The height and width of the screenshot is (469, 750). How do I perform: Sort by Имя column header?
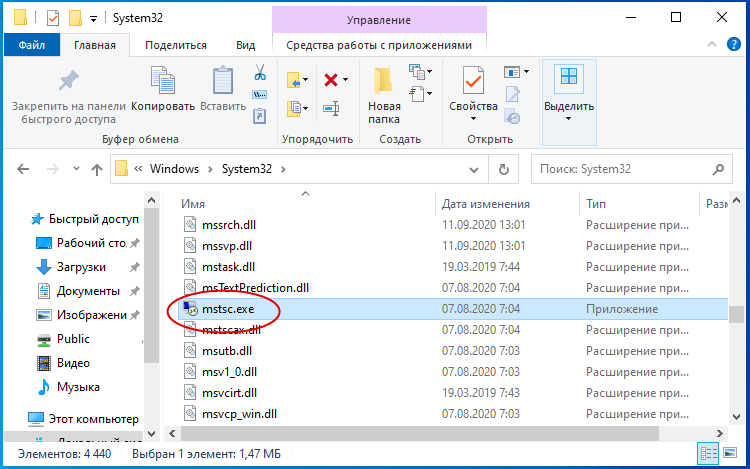(193, 204)
